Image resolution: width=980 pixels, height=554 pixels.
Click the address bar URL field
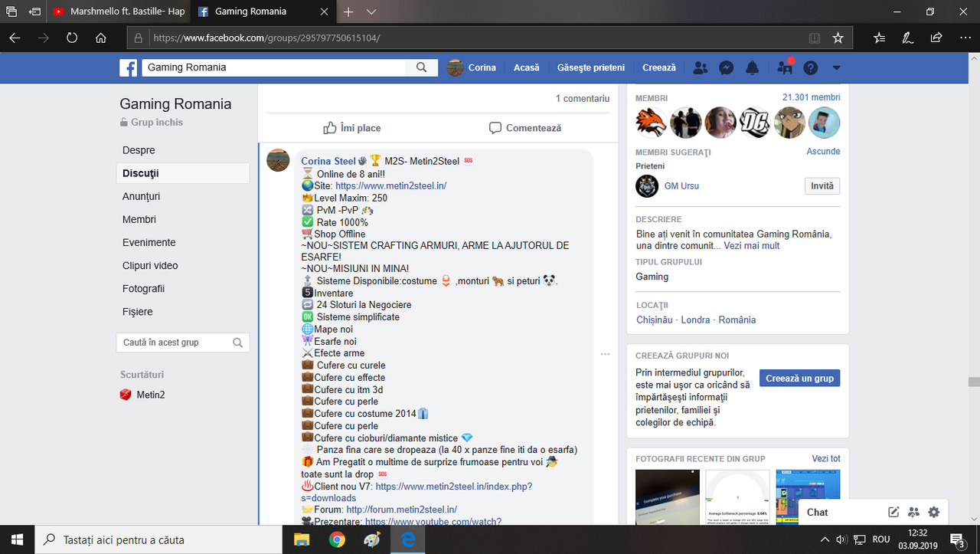(x=467, y=38)
